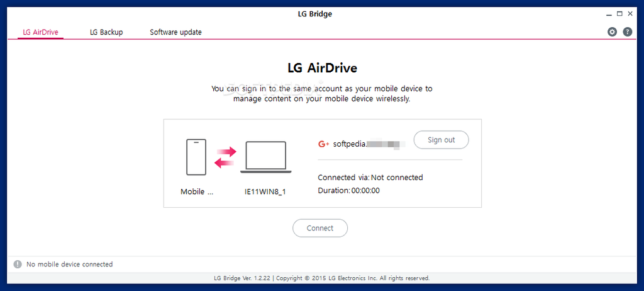Click the laptop computer icon

265,157
